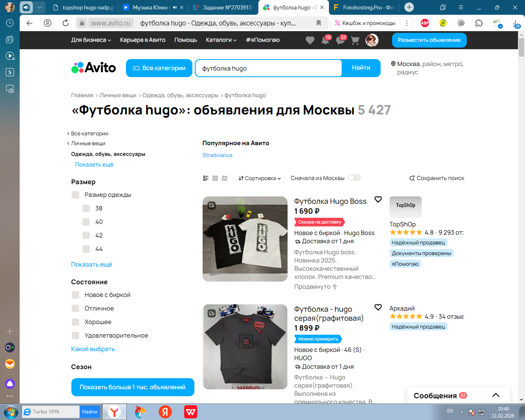This screenshot has height=420, width=525.
Task: Click Найти search button on Avito
Action: (361, 68)
